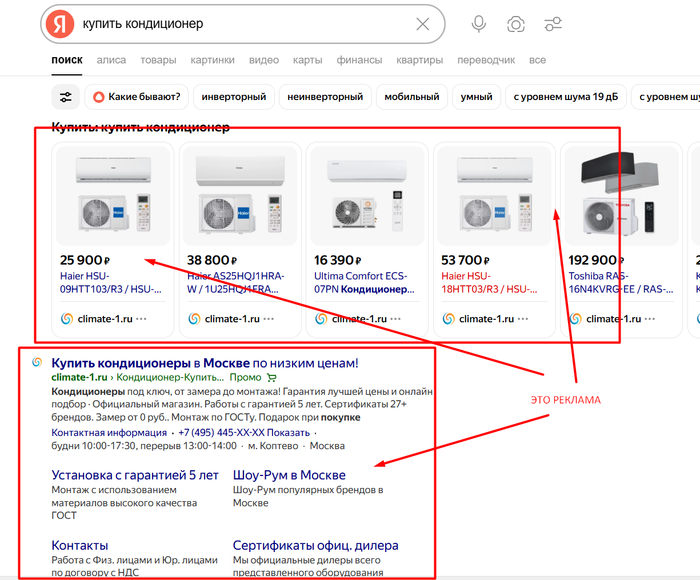
Task: Open three-dot menu on 25 900 ₽ card
Action: [141, 319]
